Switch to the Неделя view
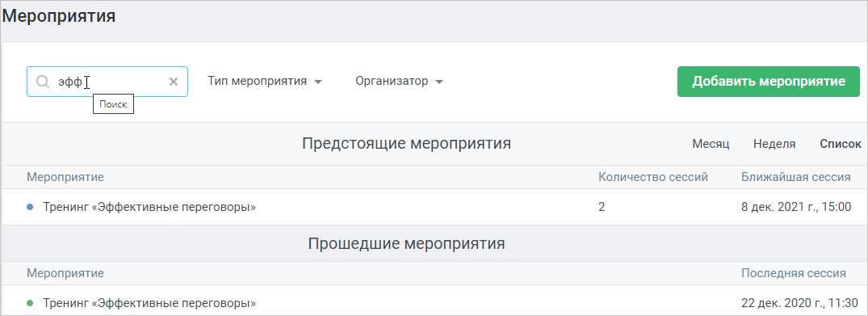 [x=774, y=144]
